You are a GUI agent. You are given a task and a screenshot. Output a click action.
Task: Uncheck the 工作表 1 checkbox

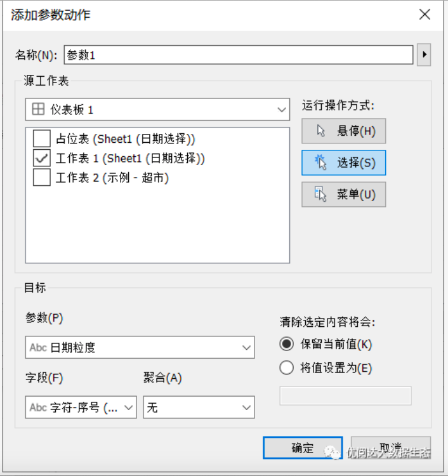click(x=41, y=158)
